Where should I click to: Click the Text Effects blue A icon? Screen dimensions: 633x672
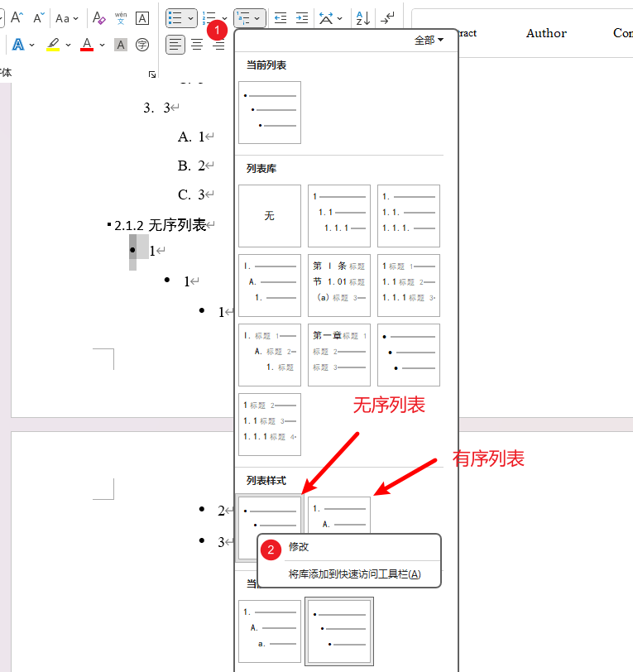coord(18,45)
